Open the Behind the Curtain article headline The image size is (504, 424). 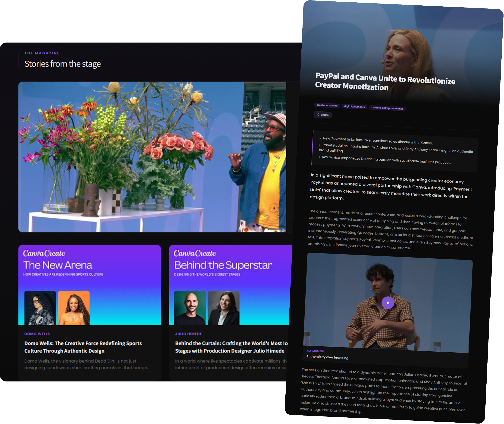[x=231, y=347]
